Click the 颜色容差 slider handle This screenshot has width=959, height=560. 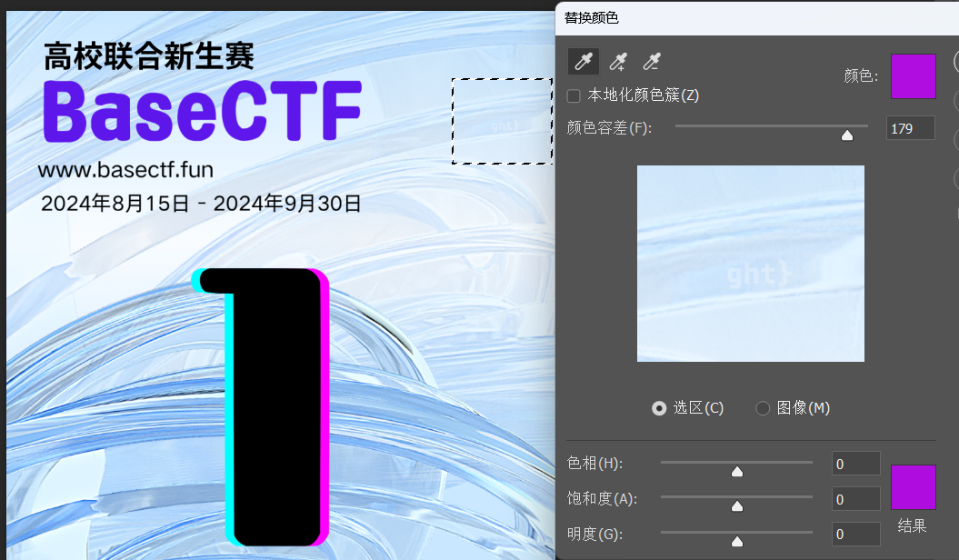[847, 135]
